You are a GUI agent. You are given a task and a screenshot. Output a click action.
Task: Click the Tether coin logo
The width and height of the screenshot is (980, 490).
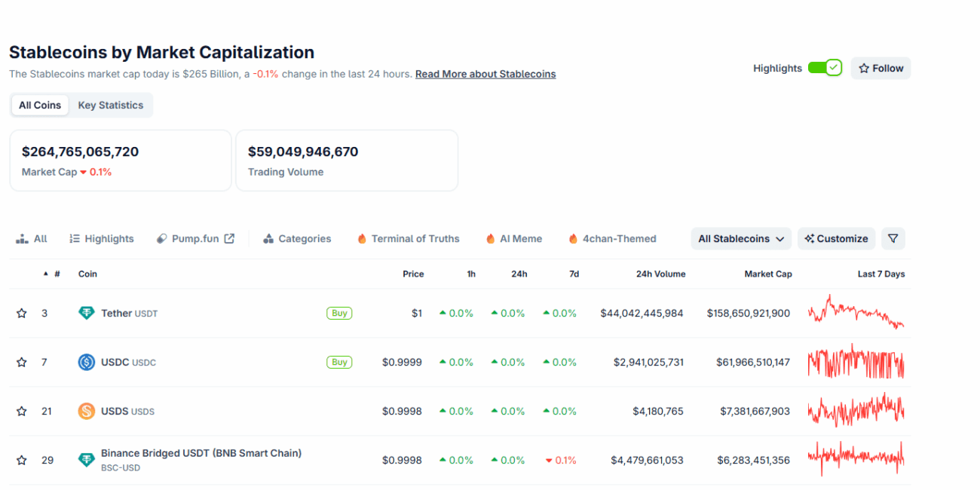[87, 313]
